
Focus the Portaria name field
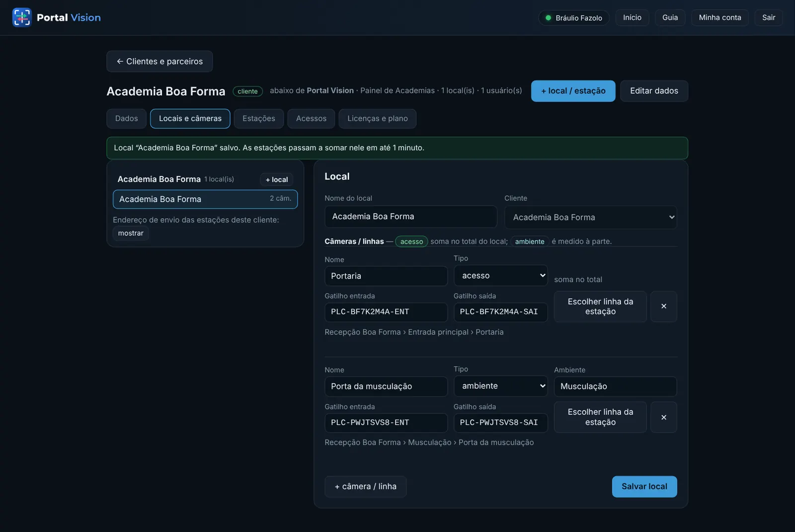click(386, 276)
